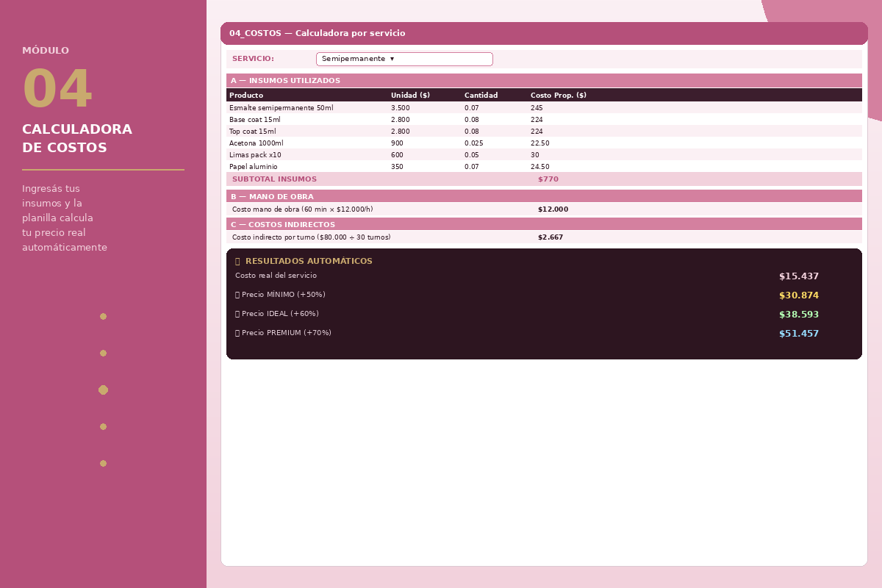Viewport: 882px width, 588px height.
Task: Click the 'Costo mano de obra (60 min × $12.000/h)' label
Action: tap(302, 209)
